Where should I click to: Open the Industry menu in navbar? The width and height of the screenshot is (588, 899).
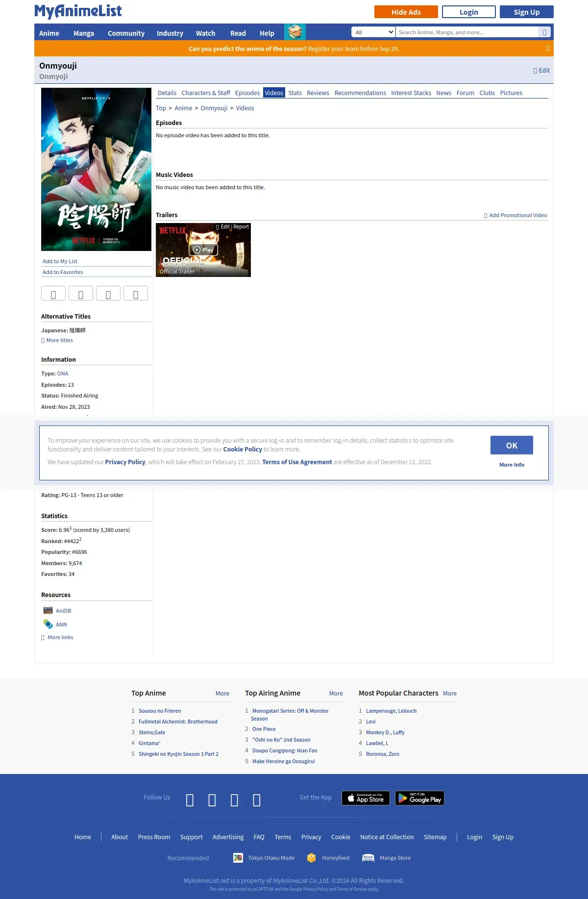coord(170,33)
